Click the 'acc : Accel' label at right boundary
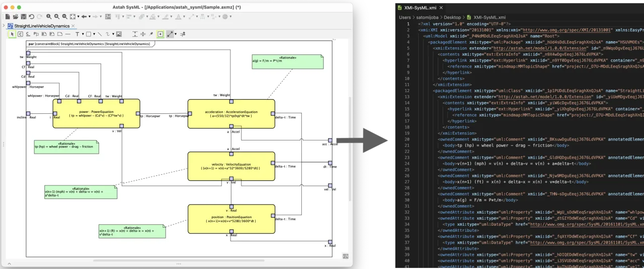This screenshot has width=644, height=269. [330, 144]
